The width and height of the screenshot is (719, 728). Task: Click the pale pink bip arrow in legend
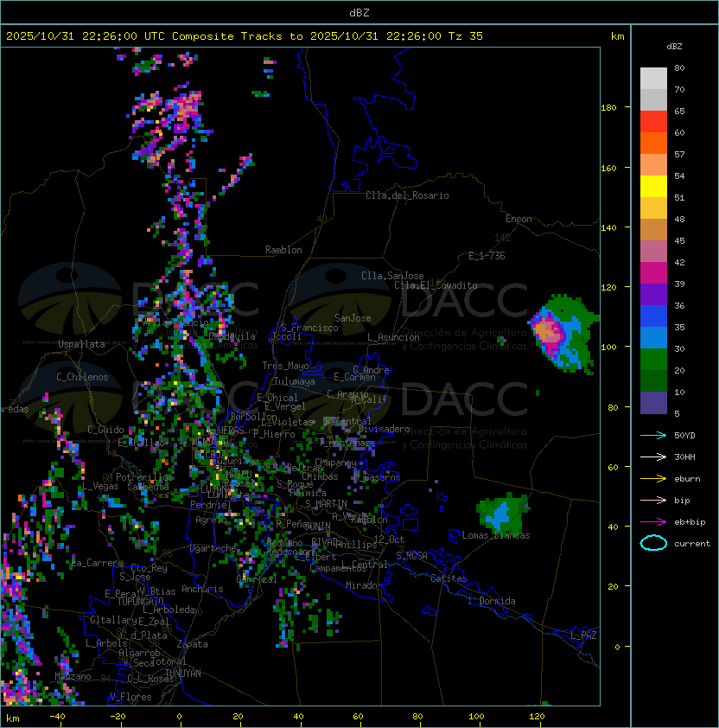pyautogui.click(x=653, y=500)
